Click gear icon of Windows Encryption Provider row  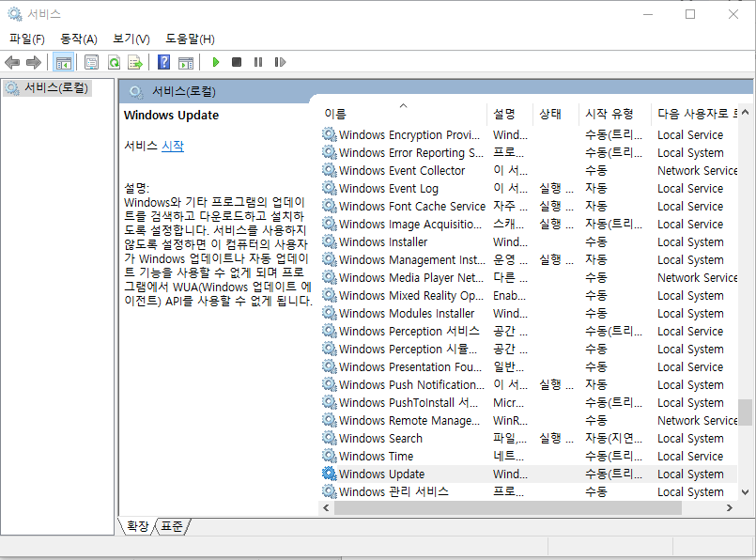pyautogui.click(x=330, y=134)
